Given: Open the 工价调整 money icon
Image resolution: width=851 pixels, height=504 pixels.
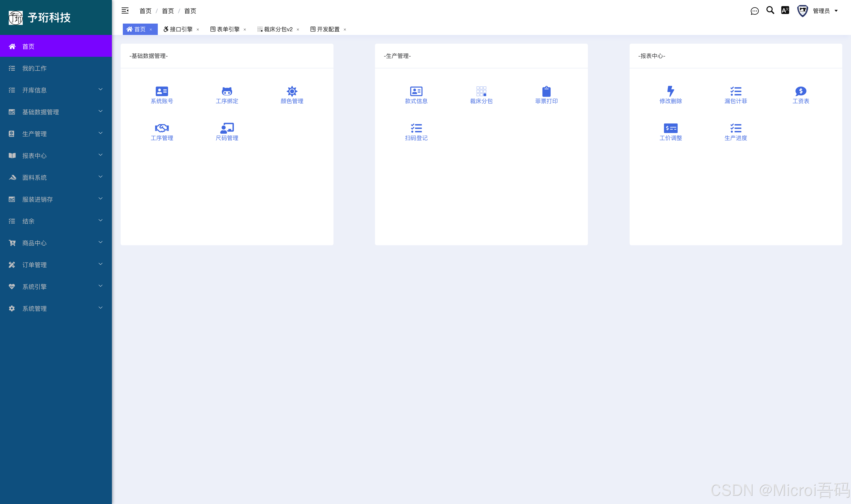Looking at the screenshot, I should 670,128.
